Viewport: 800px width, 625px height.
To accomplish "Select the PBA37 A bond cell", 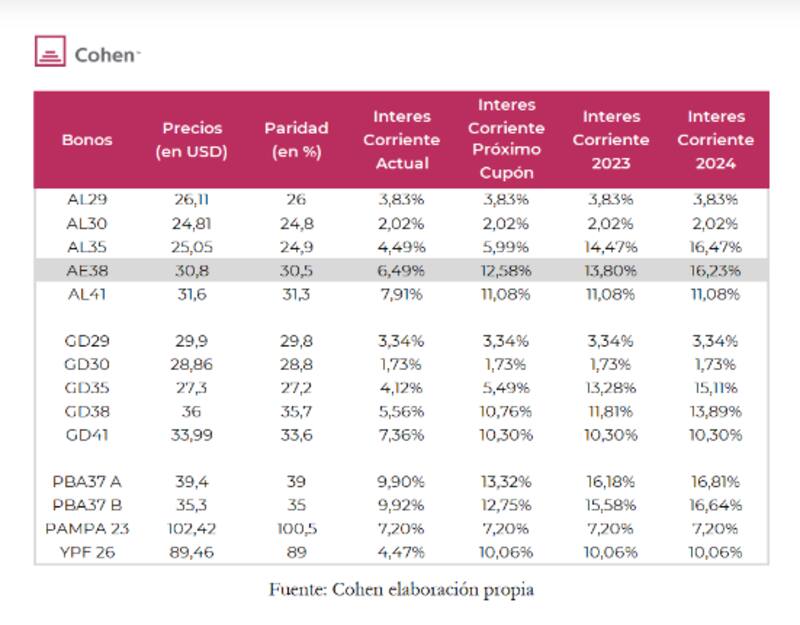I will [87, 482].
